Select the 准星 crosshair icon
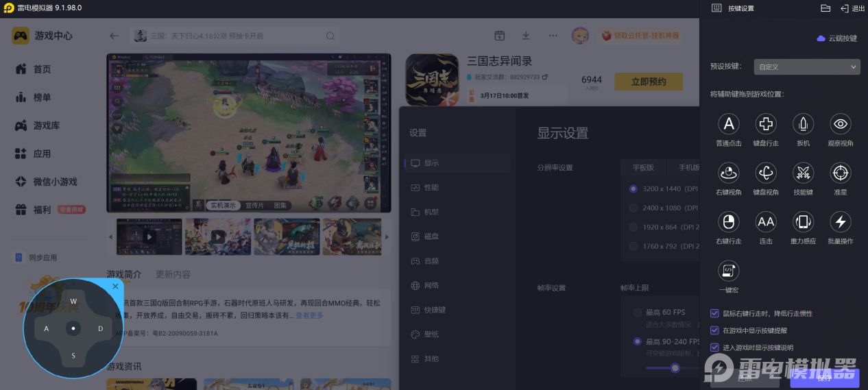 (x=841, y=173)
